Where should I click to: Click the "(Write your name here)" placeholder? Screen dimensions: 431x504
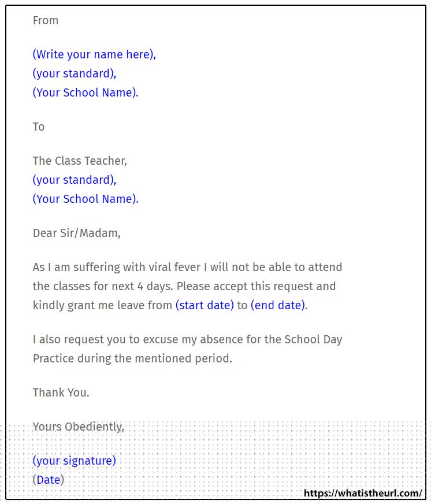pos(94,55)
